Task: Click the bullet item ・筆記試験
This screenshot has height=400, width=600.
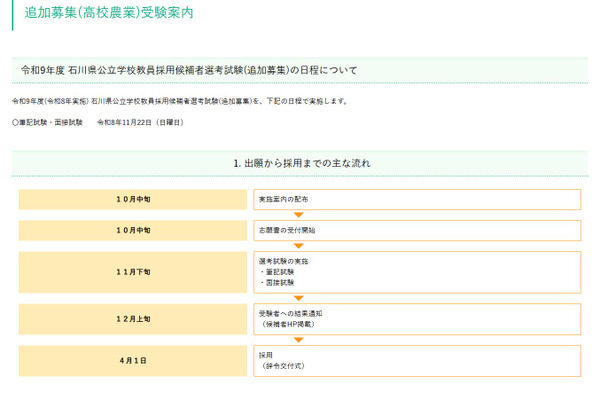Action: pyautogui.click(x=277, y=272)
